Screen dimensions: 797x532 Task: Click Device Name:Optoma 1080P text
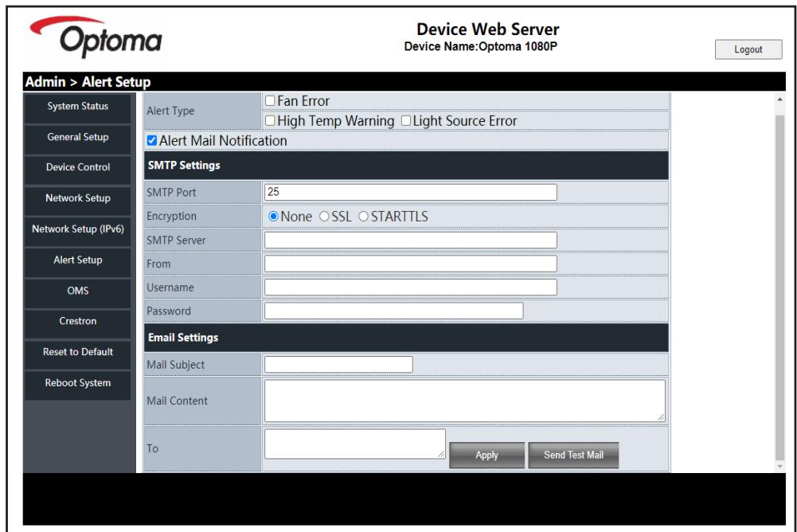(480, 46)
